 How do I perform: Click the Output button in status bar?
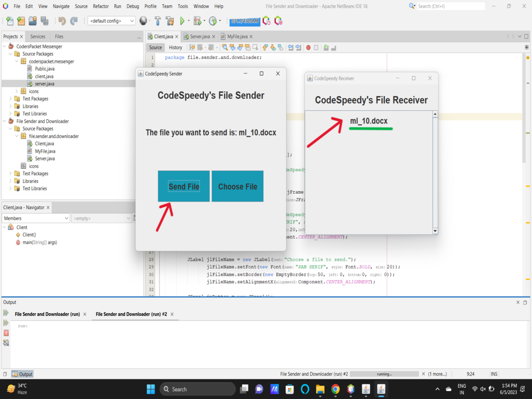point(22,374)
